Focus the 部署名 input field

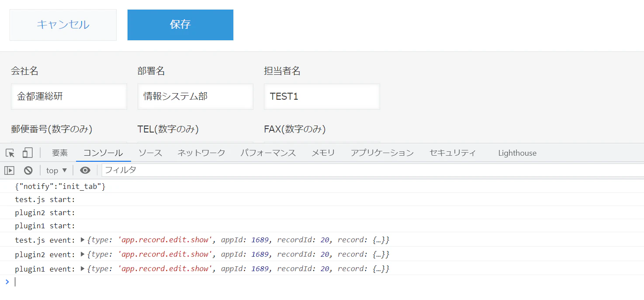click(195, 97)
